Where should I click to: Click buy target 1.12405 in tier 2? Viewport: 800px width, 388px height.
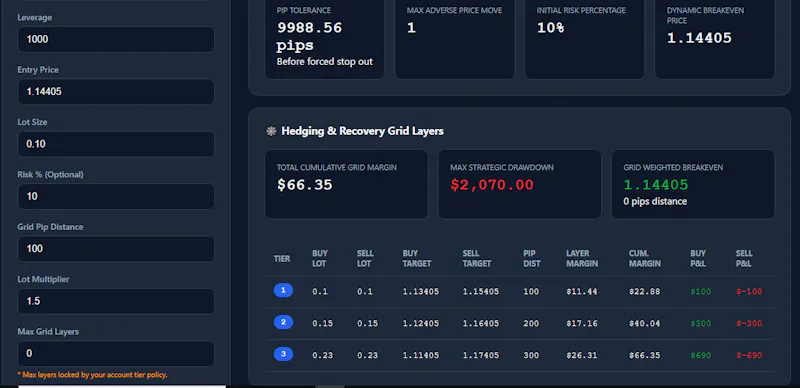(421, 323)
